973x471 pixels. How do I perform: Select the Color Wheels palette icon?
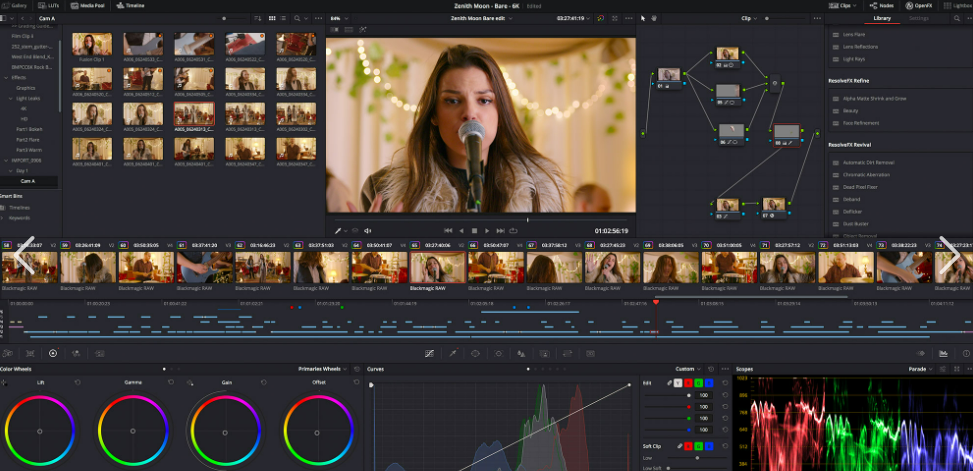(53, 353)
